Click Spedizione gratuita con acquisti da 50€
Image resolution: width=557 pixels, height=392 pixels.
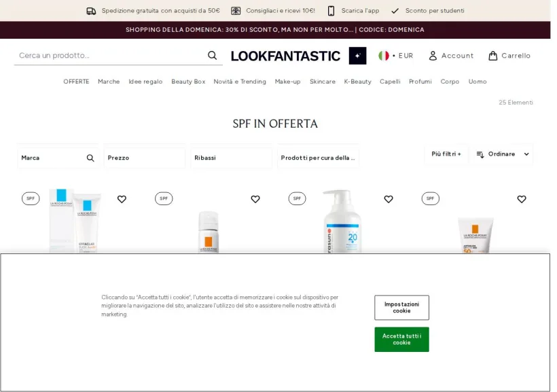click(x=161, y=11)
